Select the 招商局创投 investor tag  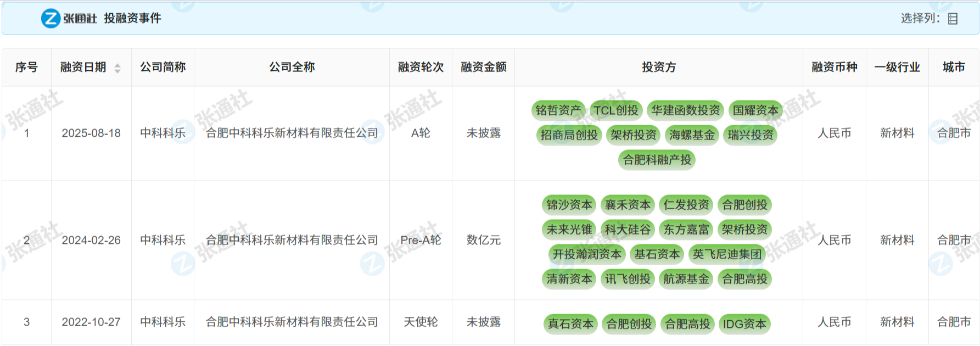click(569, 135)
